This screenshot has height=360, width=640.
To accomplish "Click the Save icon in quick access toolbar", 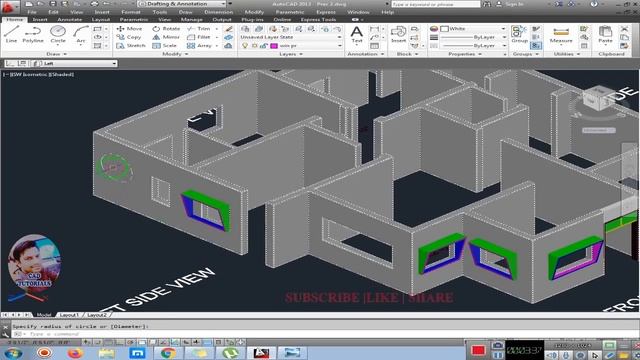I will coord(53,4).
